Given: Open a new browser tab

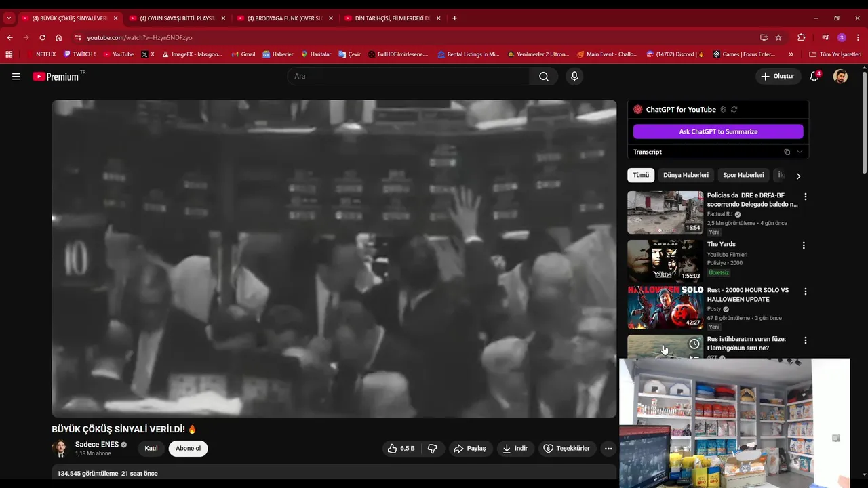Looking at the screenshot, I should tap(454, 18).
